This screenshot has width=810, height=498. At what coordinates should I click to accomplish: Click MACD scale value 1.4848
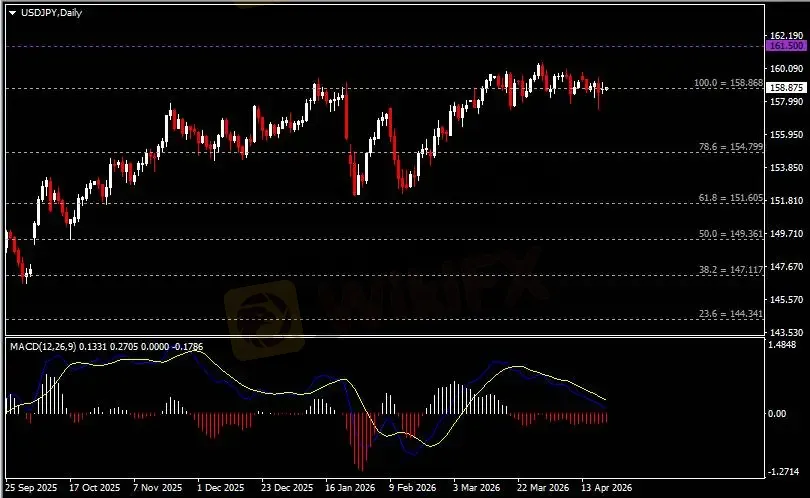pyautogui.click(x=782, y=345)
